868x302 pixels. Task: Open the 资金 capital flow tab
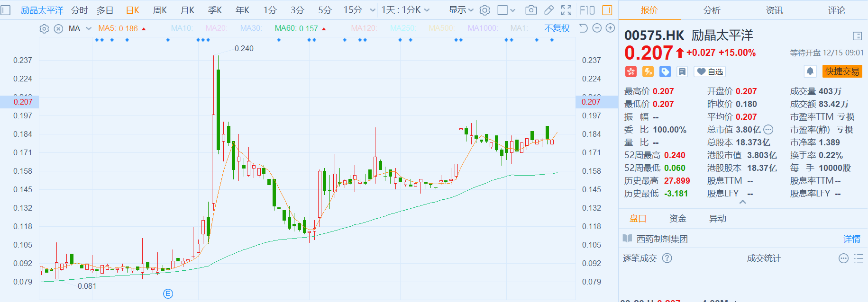[x=678, y=218]
